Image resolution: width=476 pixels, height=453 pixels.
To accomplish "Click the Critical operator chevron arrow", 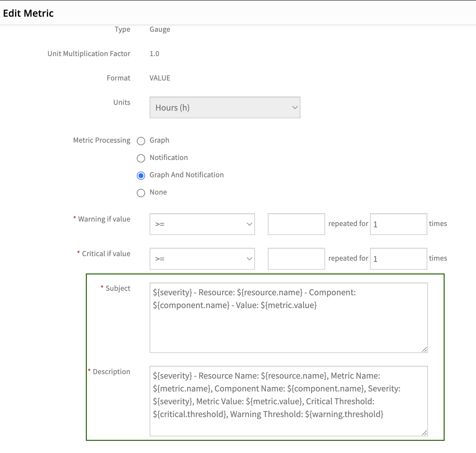I will pyautogui.click(x=250, y=259).
